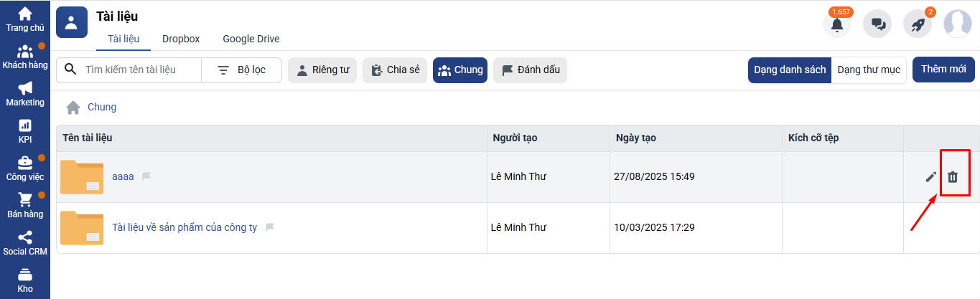The width and height of the screenshot is (980, 299).
Task: Toggle flag on Tài liệu về sản phẩm folder
Action: [x=270, y=227]
